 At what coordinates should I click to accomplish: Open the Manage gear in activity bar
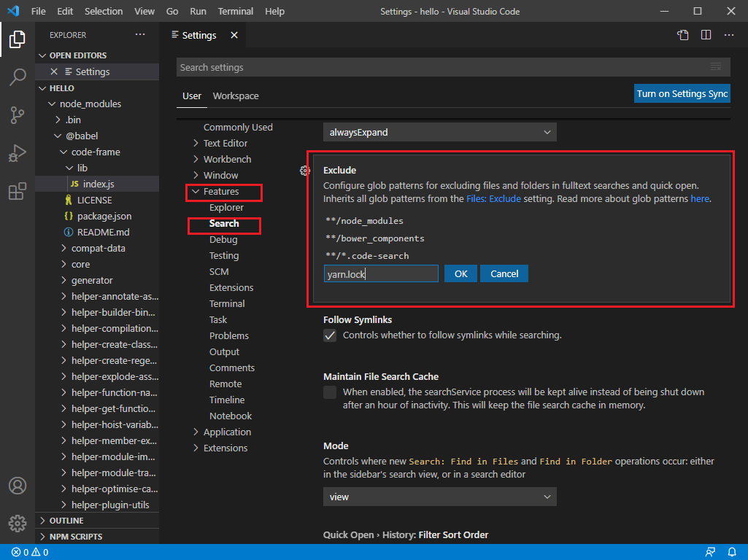pos(18,524)
